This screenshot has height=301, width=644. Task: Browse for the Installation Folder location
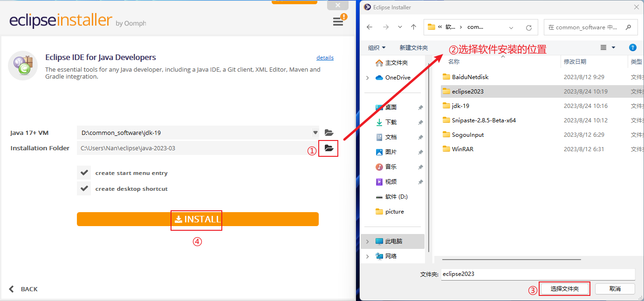click(329, 148)
